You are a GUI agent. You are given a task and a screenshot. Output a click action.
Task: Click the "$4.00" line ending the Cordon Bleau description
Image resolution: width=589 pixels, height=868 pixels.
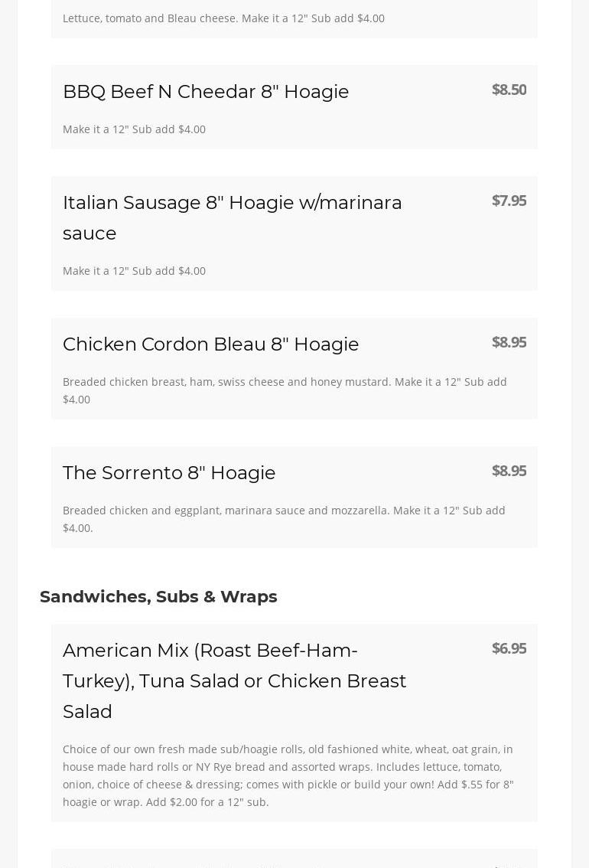pos(76,400)
